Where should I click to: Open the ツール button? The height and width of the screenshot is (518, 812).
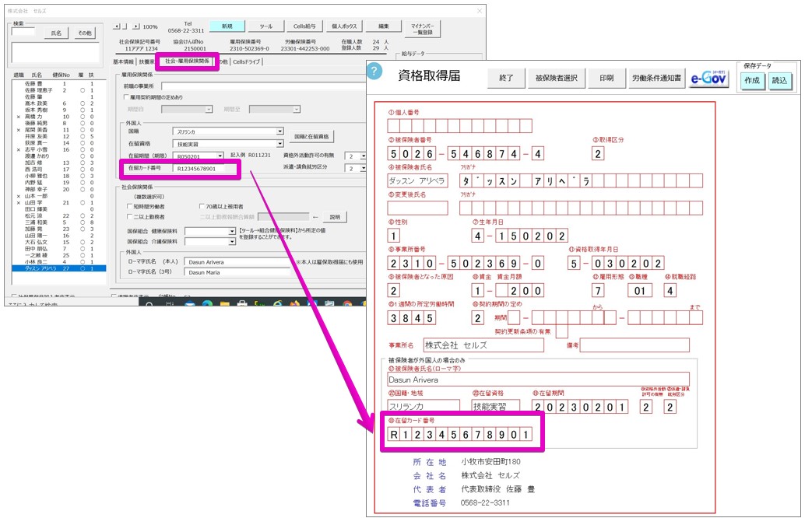pos(266,26)
